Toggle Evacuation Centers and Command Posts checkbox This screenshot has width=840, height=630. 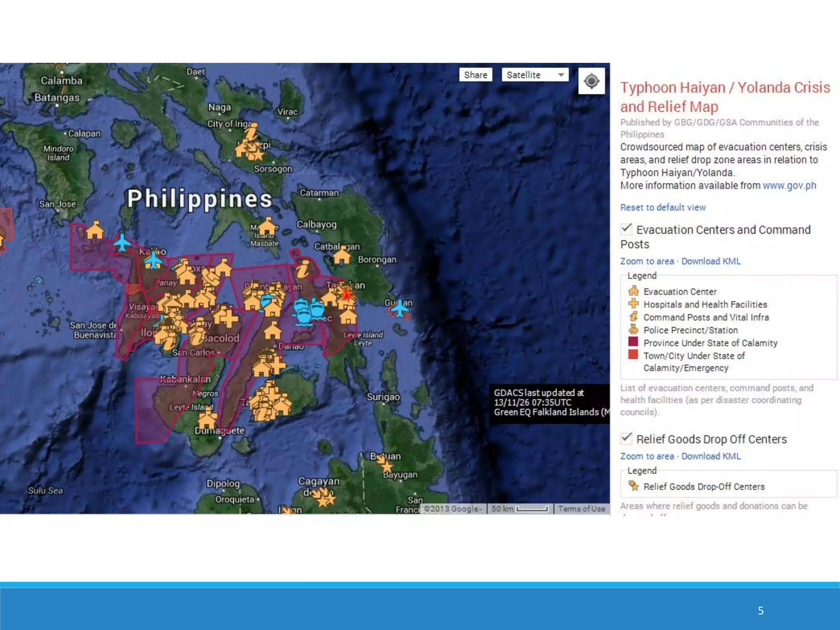626,229
